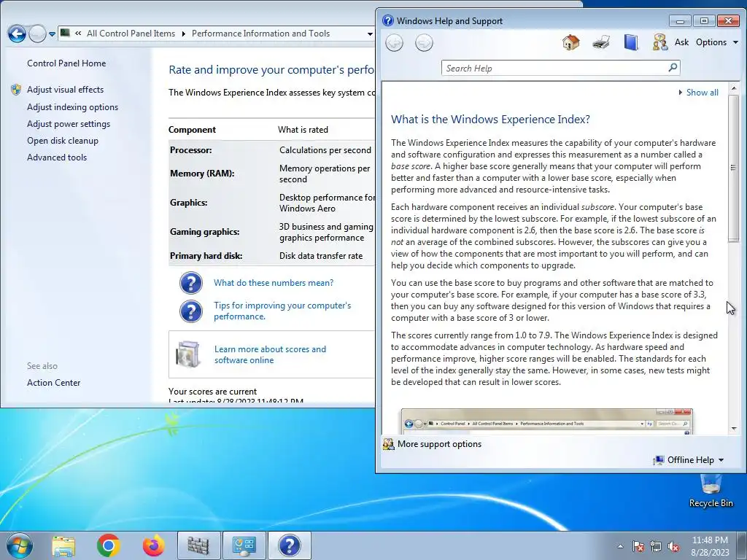Image resolution: width=747 pixels, height=560 pixels.
Task: Open the Windows Start menu
Action: [20, 545]
